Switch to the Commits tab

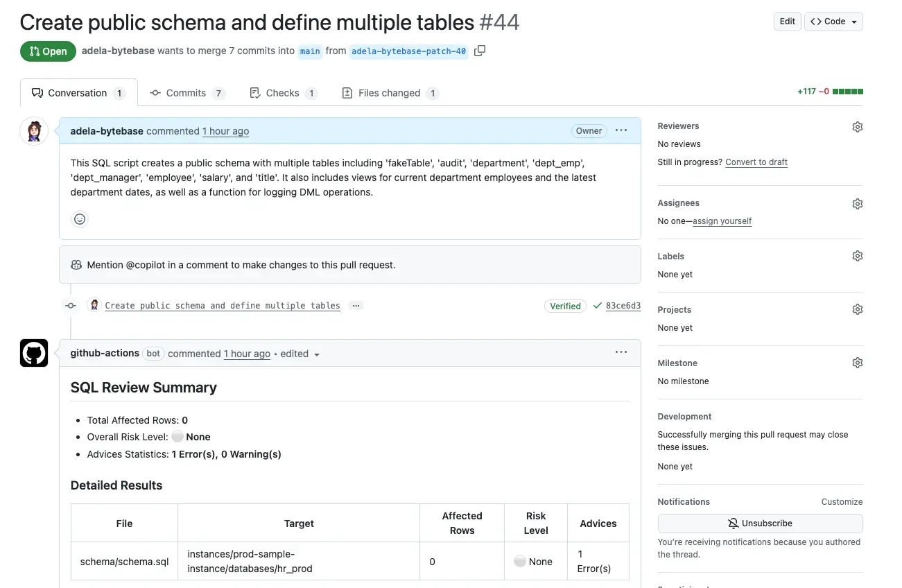pyautogui.click(x=186, y=93)
